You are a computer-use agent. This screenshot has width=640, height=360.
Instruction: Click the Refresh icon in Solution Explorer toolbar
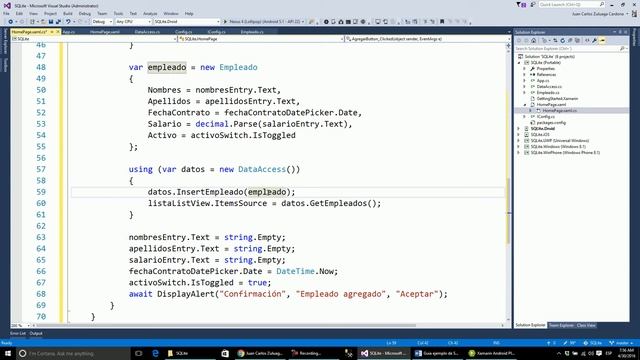[562, 40]
